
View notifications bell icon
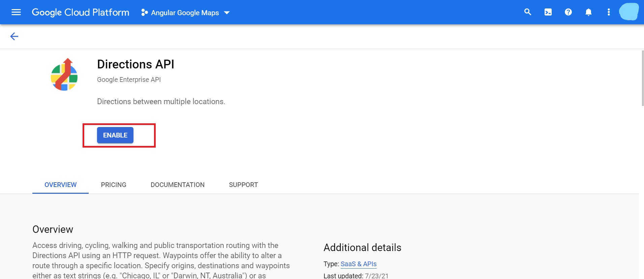[588, 12]
